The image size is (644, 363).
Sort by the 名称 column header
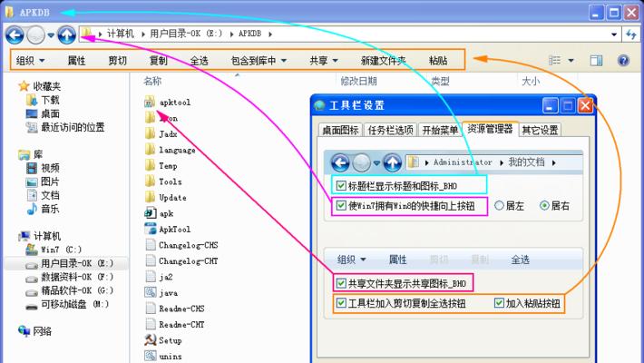click(x=152, y=81)
